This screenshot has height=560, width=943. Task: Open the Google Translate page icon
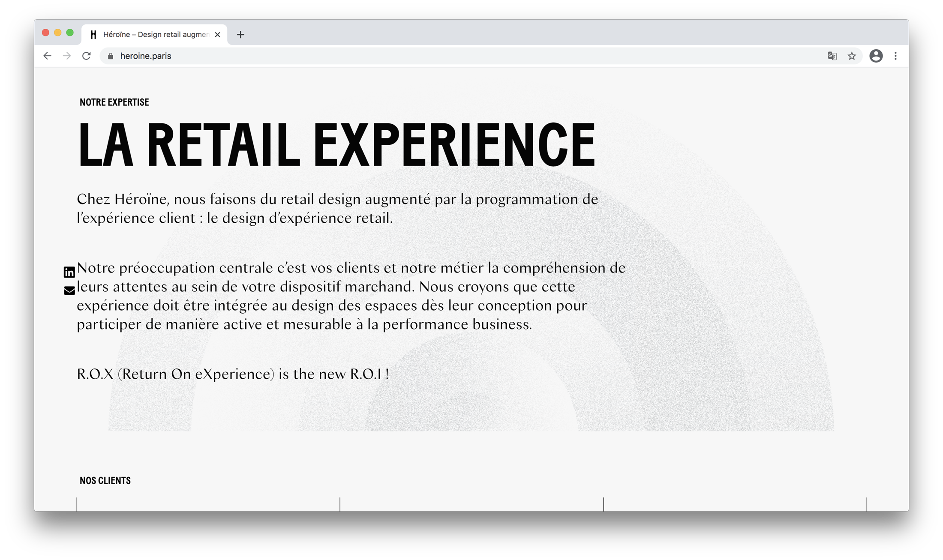pos(832,56)
